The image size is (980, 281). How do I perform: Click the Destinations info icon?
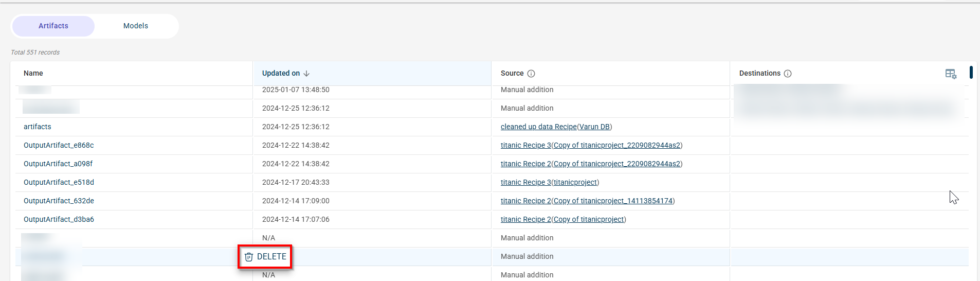click(x=788, y=74)
